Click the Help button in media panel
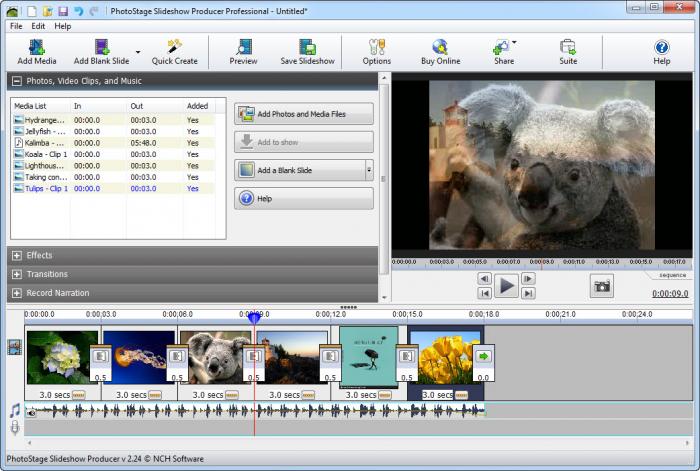The image size is (700, 471). [304, 198]
